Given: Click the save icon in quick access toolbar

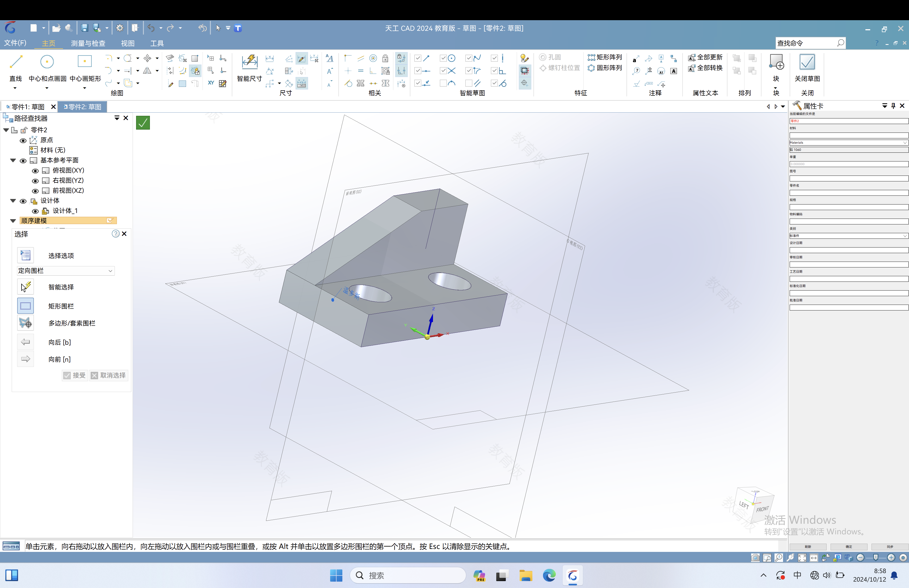Looking at the screenshot, I should [85, 28].
